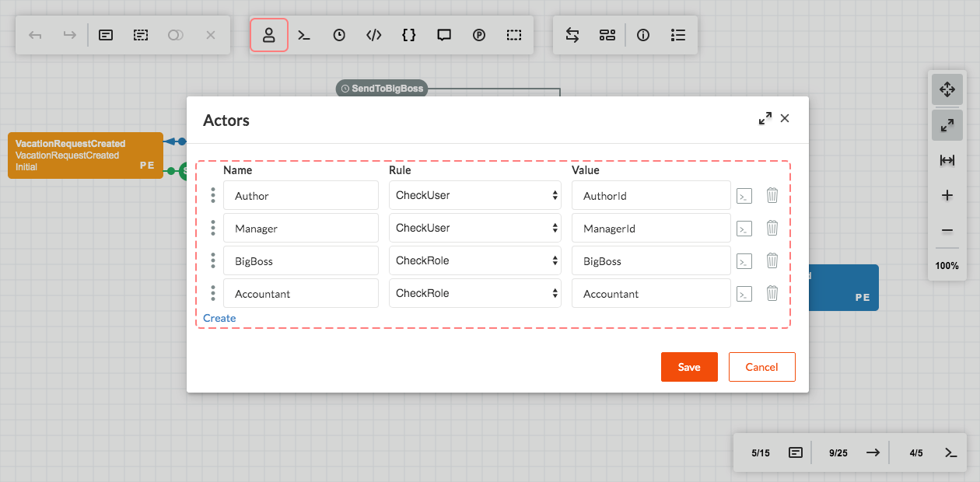The height and width of the screenshot is (482, 980).
Task: Open the Rule dropdown for Accountant
Action: pos(475,294)
